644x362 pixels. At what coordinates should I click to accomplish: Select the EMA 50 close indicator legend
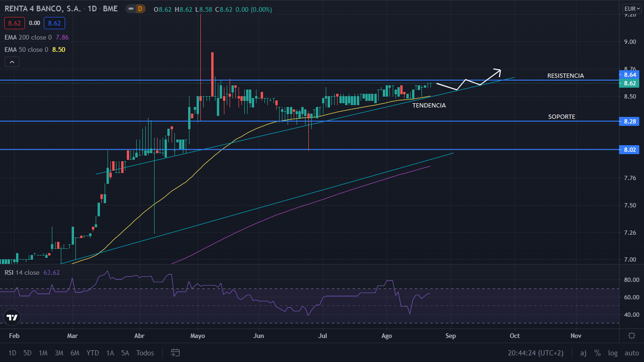click(x=26, y=49)
